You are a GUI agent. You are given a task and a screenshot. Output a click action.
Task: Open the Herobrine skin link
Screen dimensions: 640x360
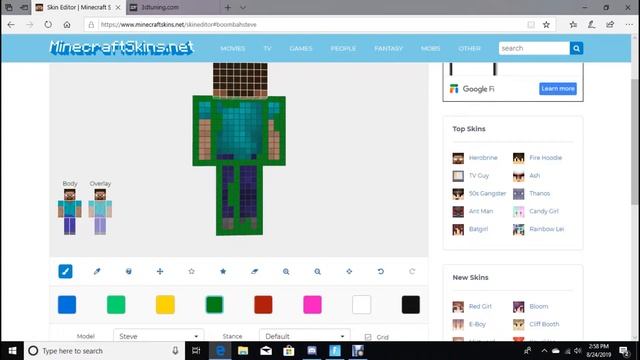click(x=483, y=158)
